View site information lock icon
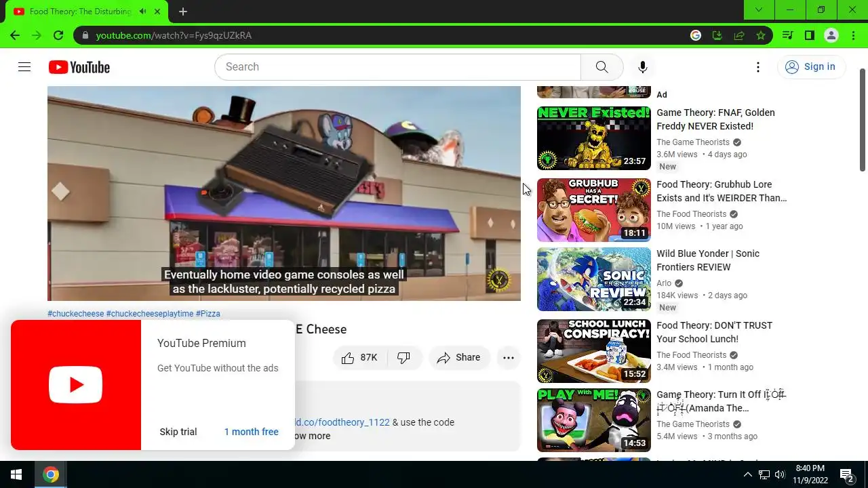This screenshot has height=488, width=868. point(85,35)
